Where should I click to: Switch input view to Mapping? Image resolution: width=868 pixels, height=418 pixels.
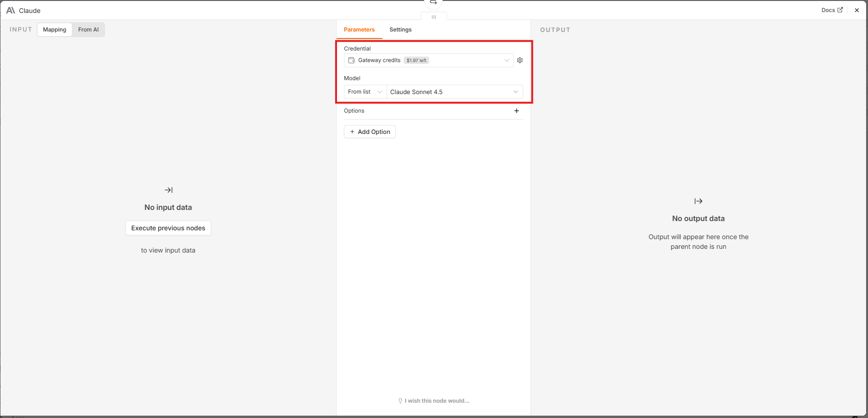click(55, 30)
